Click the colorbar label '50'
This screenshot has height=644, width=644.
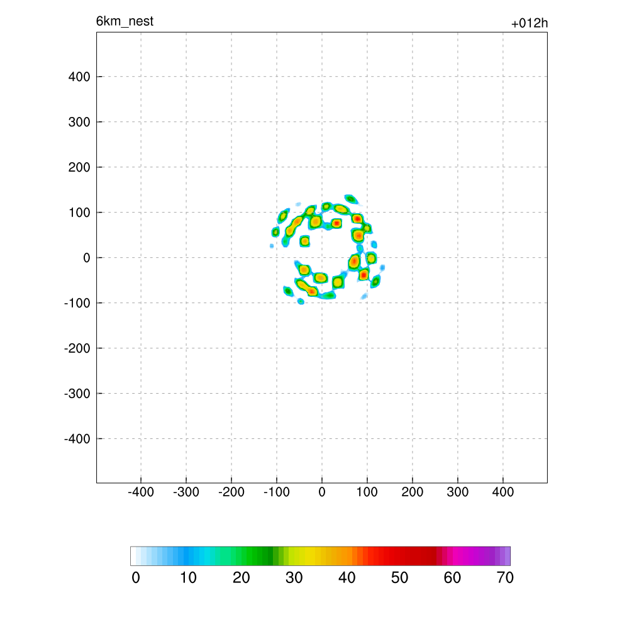tap(399, 578)
